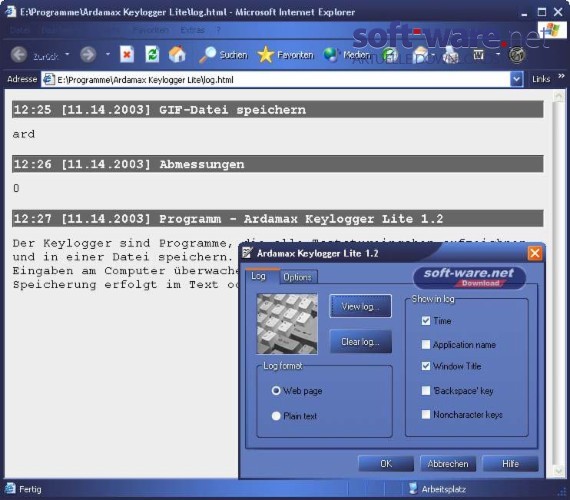Open Hilfe from the dialog
This screenshot has height=500, width=570.
click(x=510, y=464)
